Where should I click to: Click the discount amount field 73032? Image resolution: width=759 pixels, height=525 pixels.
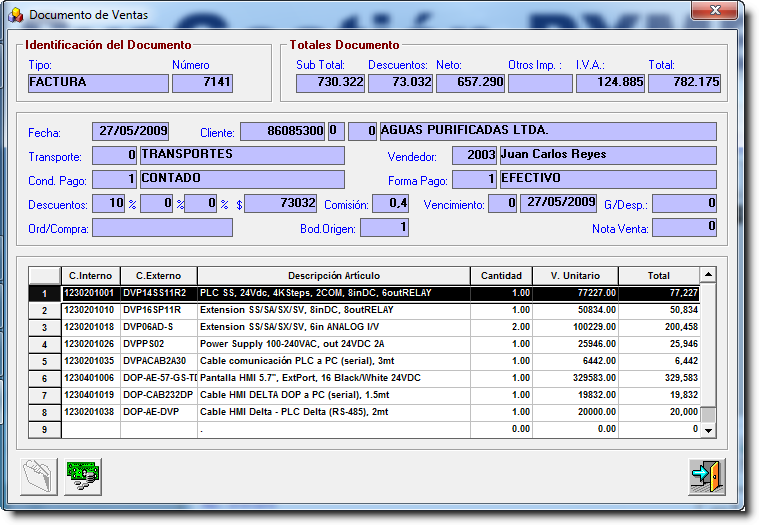281,203
